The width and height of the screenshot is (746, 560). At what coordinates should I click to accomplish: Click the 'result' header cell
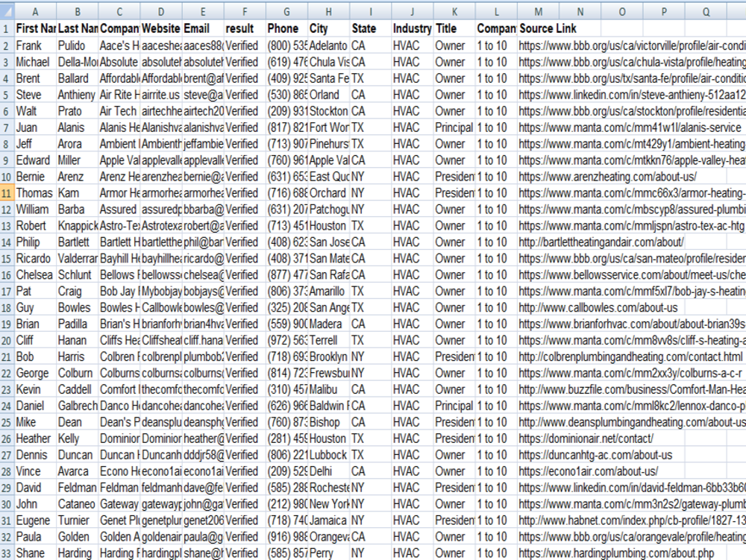[245, 28]
